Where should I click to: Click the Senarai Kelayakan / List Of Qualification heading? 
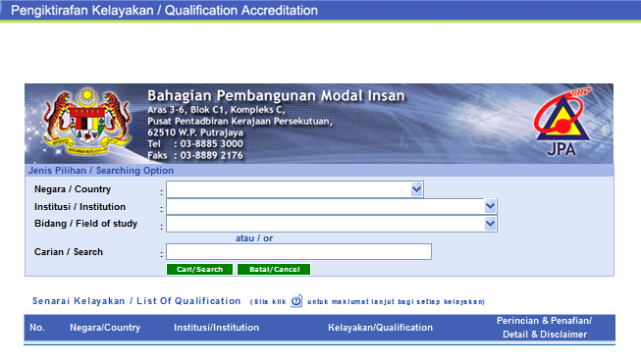pyautogui.click(x=136, y=301)
